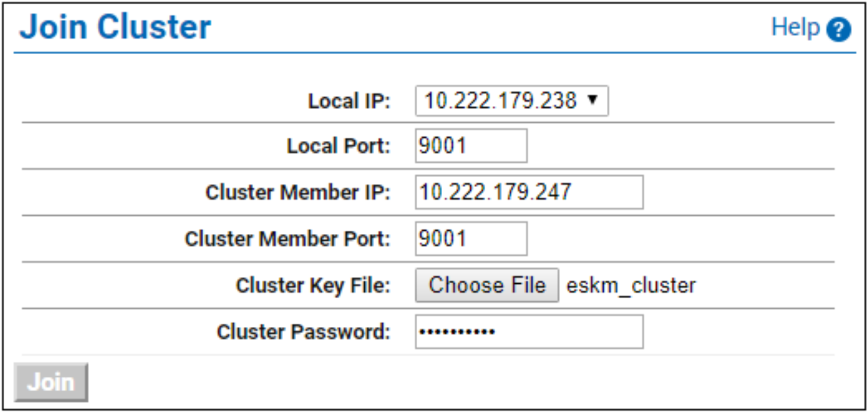Focus the Cluster Member Port field

tap(471, 239)
